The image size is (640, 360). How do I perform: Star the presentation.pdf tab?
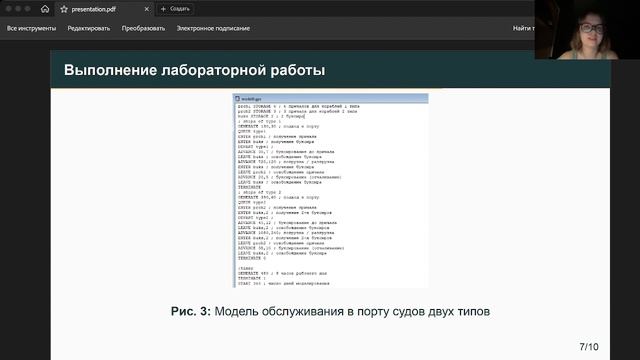tap(64, 9)
